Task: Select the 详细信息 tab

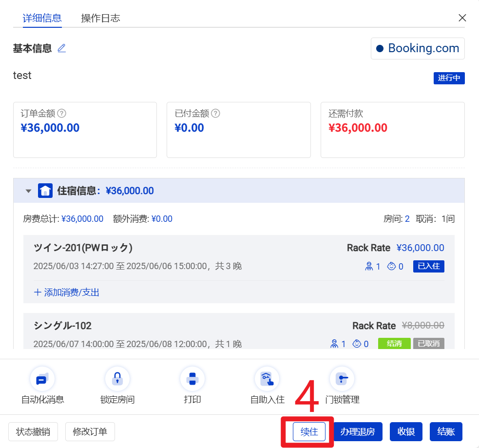Action: click(42, 19)
